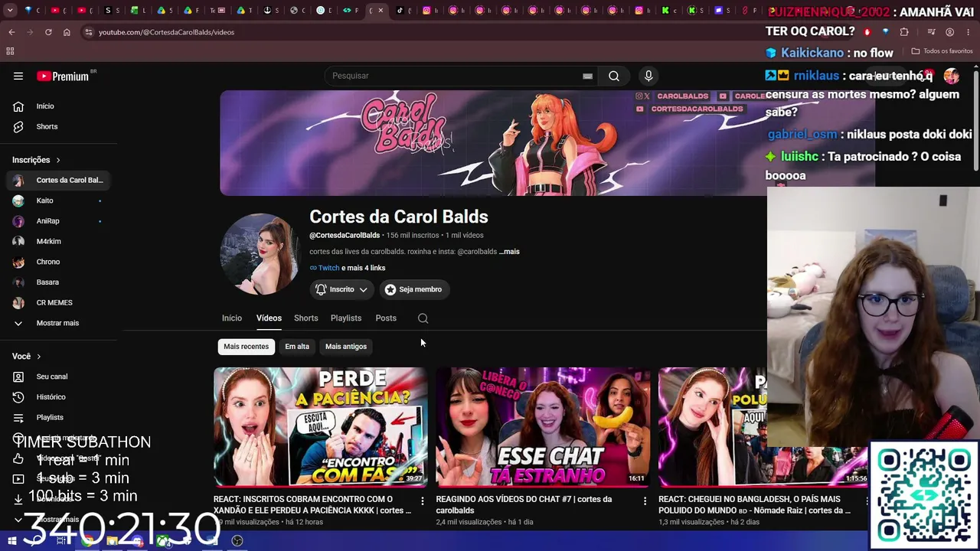The width and height of the screenshot is (980, 551).
Task: Open the ESSE CHAT TÁ ESTRANHO thumbnail
Action: [x=543, y=427]
